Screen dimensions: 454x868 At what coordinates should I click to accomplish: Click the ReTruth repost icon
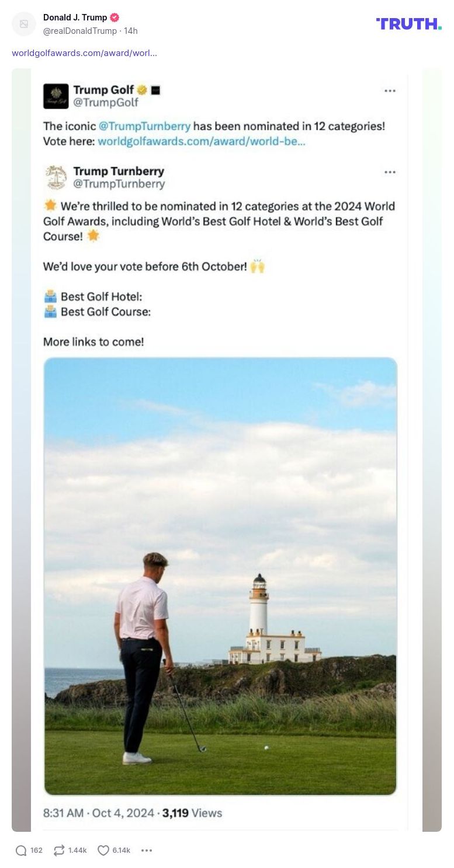(59, 850)
